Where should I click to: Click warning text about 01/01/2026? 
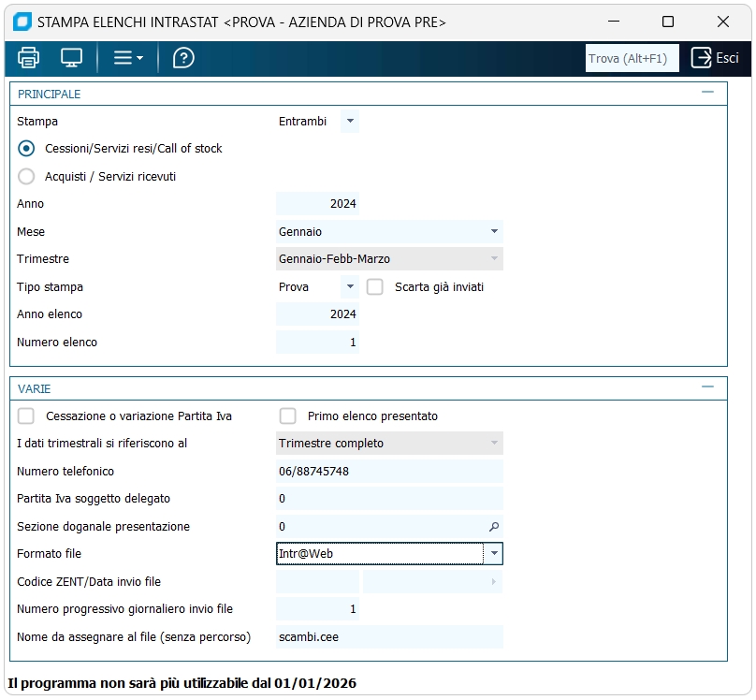182,683
